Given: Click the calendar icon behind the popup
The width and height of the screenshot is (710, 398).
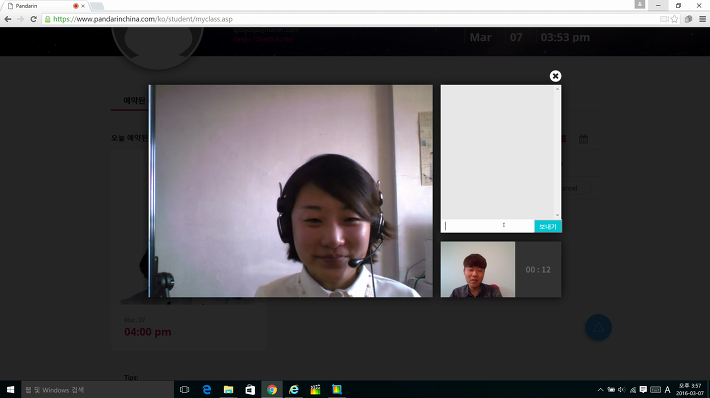Looking at the screenshot, I should pos(583,139).
